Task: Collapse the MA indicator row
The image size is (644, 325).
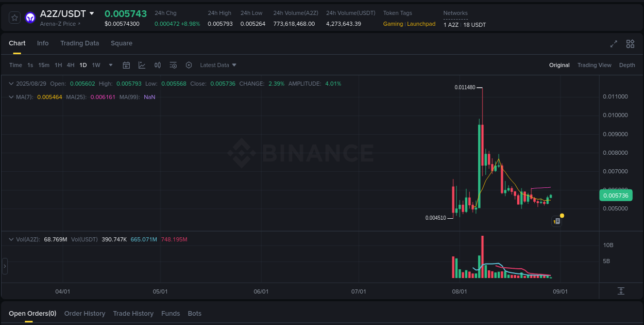Action: (x=11, y=97)
